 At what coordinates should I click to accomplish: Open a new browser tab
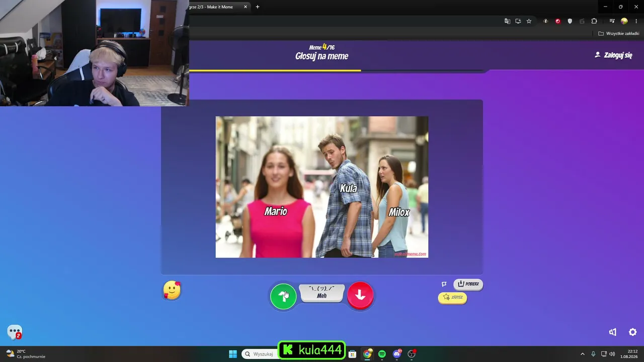click(x=258, y=7)
